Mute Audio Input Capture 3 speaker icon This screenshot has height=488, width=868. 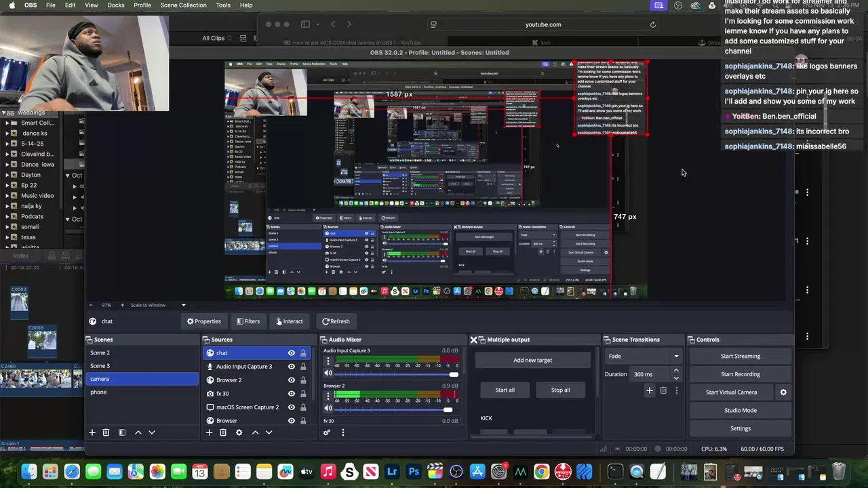pyautogui.click(x=328, y=373)
